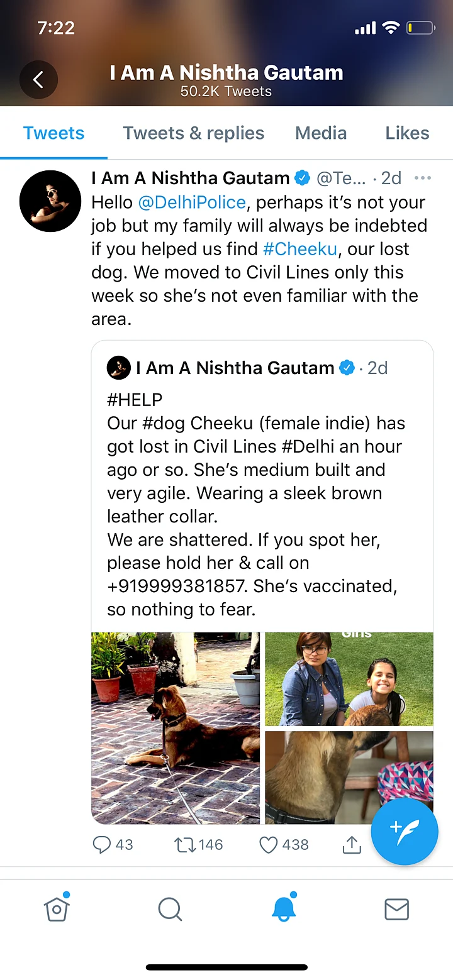Tap the share upload icon
Image resolution: width=453 pixels, height=980 pixels.
352,845
